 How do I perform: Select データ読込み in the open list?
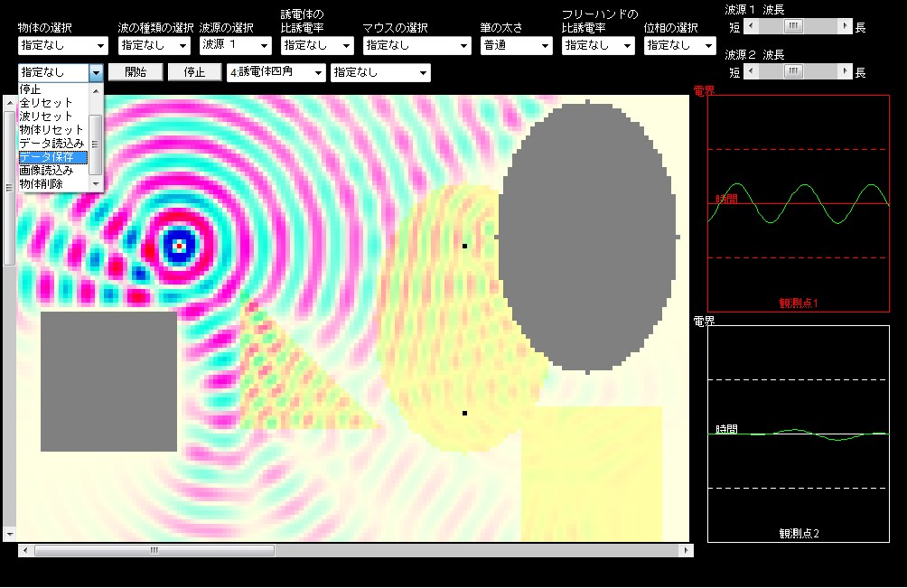click(53, 143)
